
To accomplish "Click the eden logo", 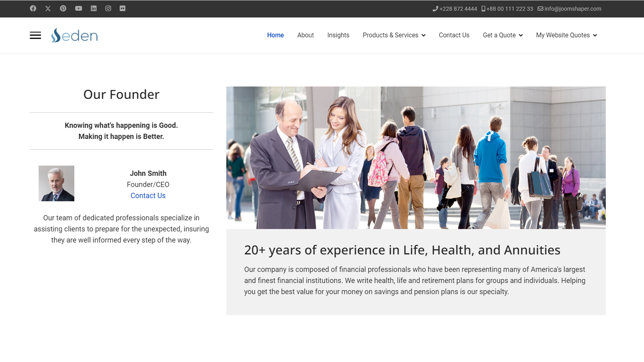I will [x=74, y=35].
